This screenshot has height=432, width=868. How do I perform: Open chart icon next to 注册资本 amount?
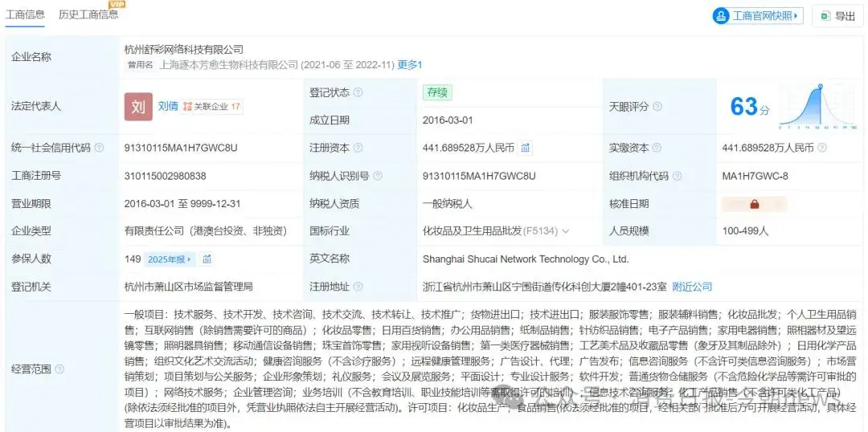coord(526,149)
